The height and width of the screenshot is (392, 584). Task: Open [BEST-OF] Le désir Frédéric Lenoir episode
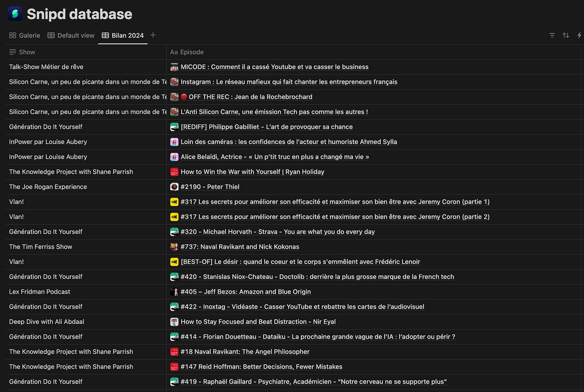[300, 262]
